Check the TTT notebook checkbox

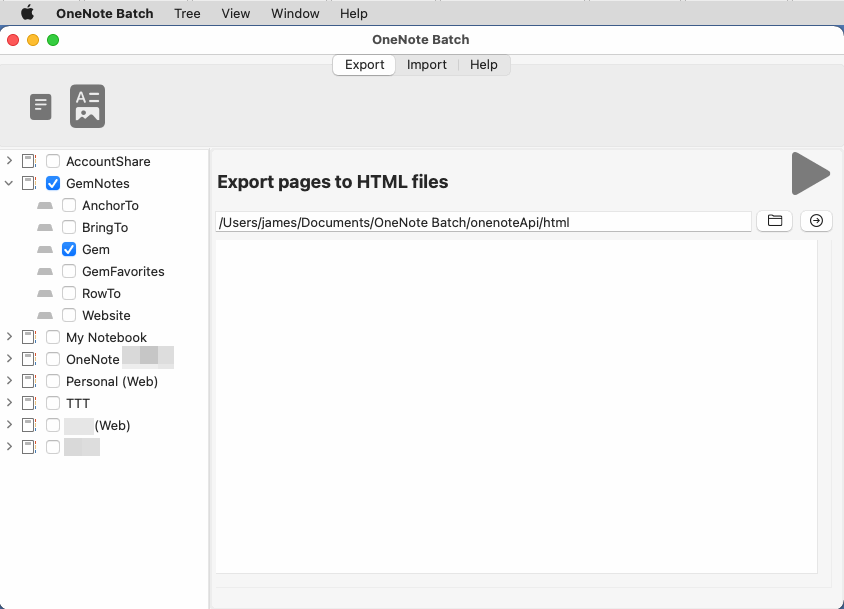point(53,403)
